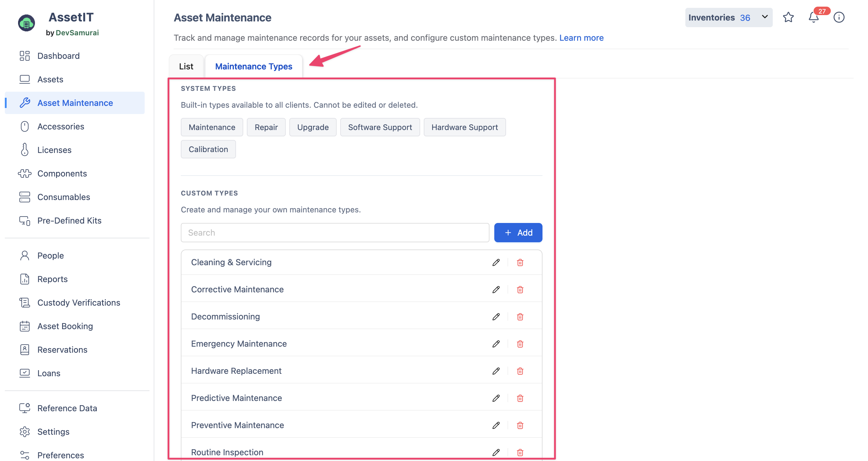Click the Dashboard grid icon
The height and width of the screenshot is (461, 868).
click(25, 56)
